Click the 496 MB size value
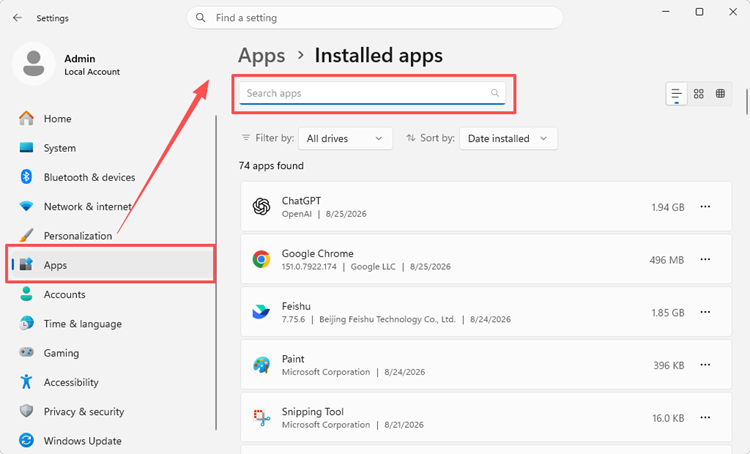The image size is (750, 454). 666,260
